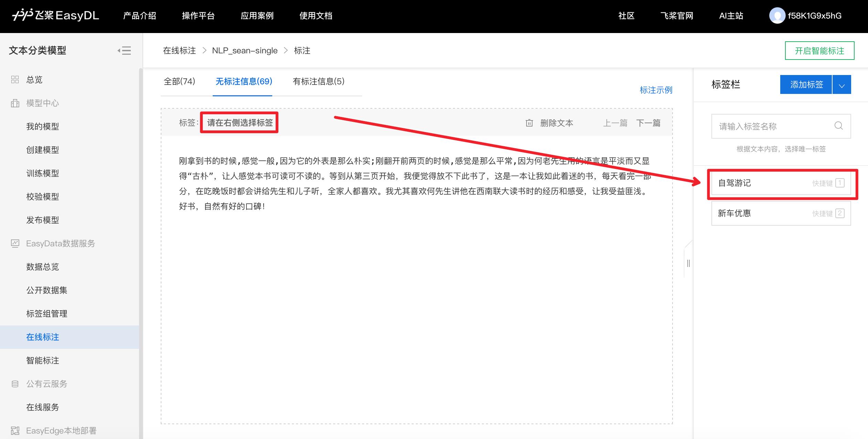Click in the 请输入标签名称 search field

[779, 126]
